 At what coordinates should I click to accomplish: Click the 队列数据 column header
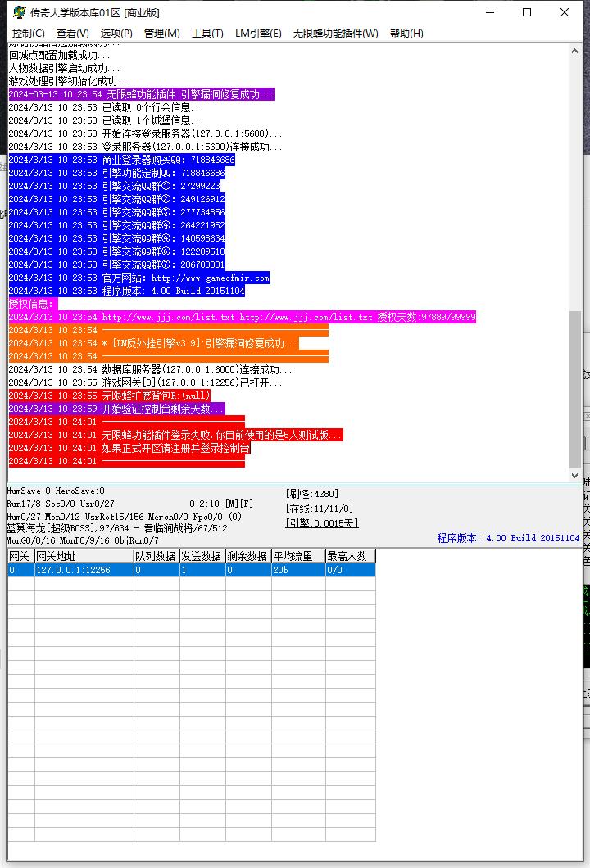click(157, 556)
